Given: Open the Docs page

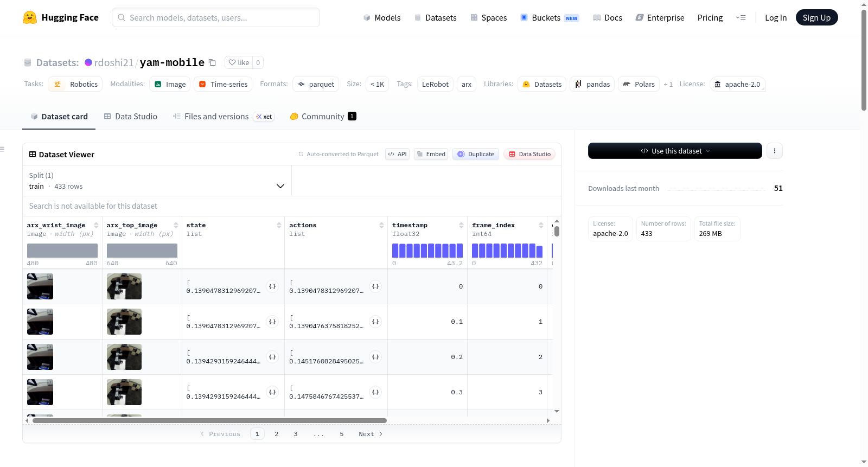Looking at the screenshot, I should click(x=608, y=17).
